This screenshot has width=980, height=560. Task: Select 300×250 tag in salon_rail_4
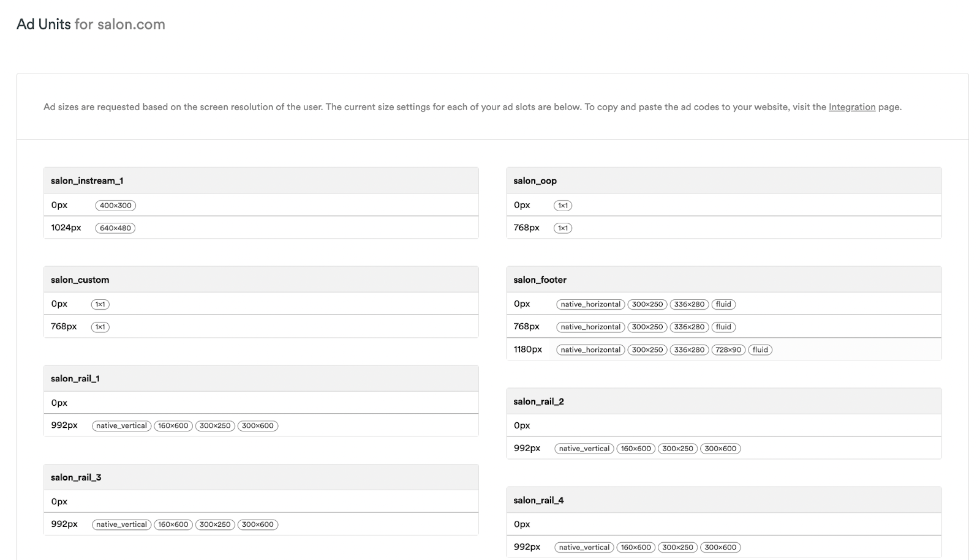click(678, 548)
